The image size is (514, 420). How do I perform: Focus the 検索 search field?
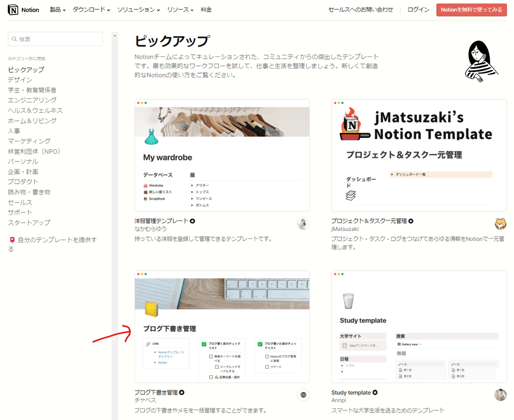(55, 39)
